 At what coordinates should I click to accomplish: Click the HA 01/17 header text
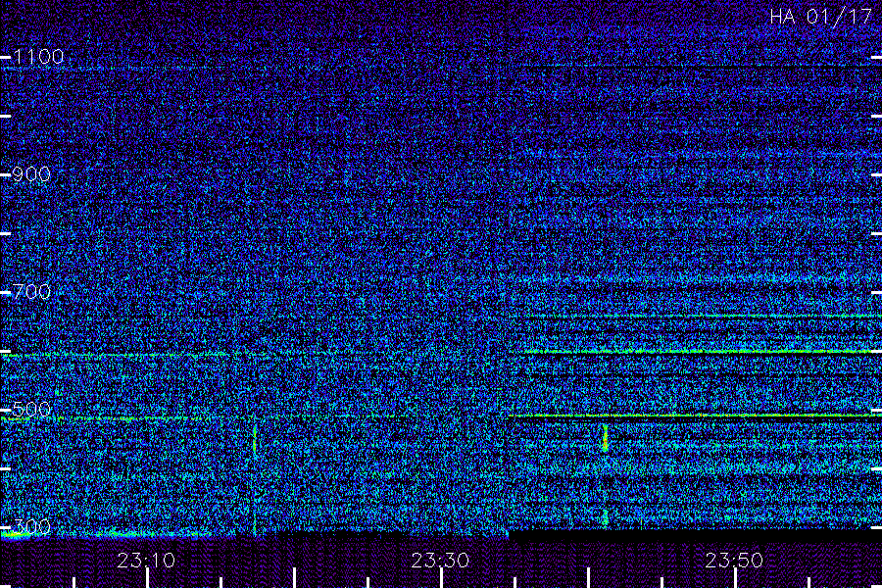(x=820, y=17)
